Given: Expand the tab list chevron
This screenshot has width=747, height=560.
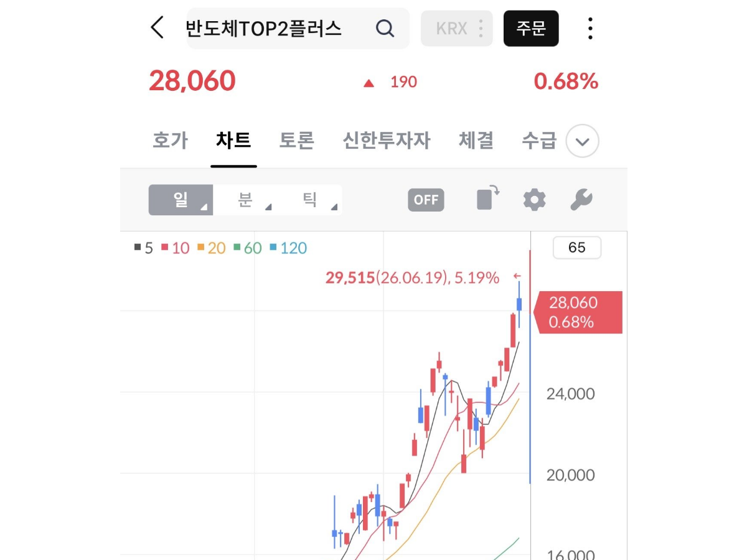Looking at the screenshot, I should 583,141.
